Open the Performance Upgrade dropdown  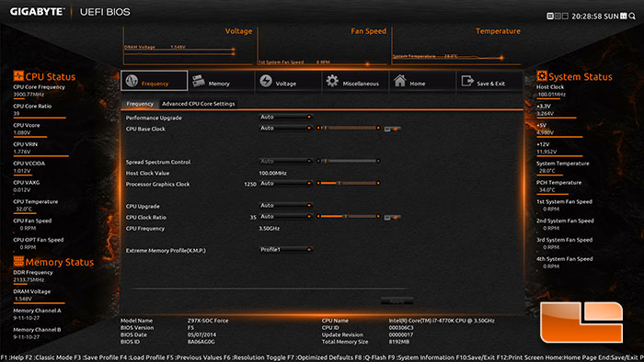pyautogui.click(x=286, y=118)
